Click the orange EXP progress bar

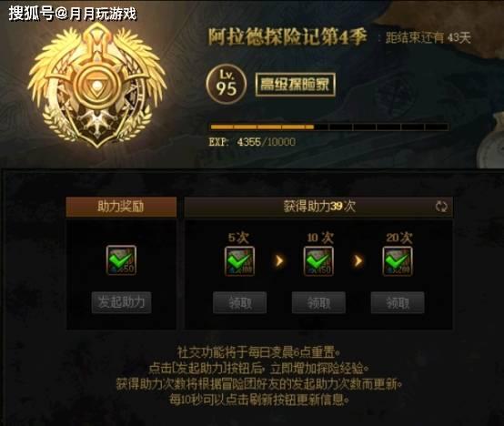(329, 127)
